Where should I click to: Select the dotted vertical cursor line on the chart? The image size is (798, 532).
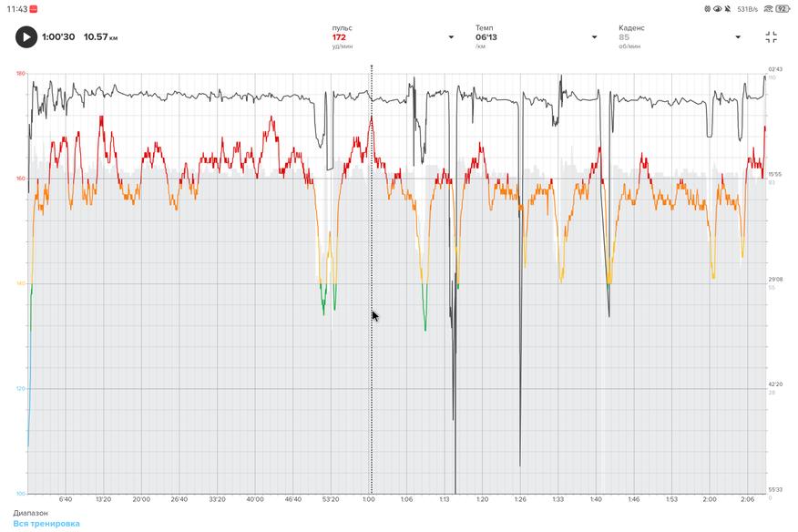(x=372, y=279)
